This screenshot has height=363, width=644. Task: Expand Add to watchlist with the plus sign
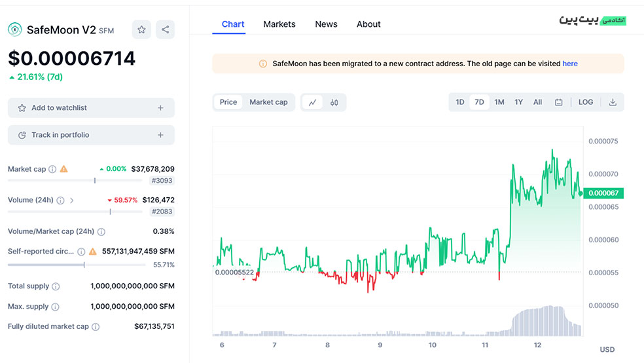(x=160, y=108)
